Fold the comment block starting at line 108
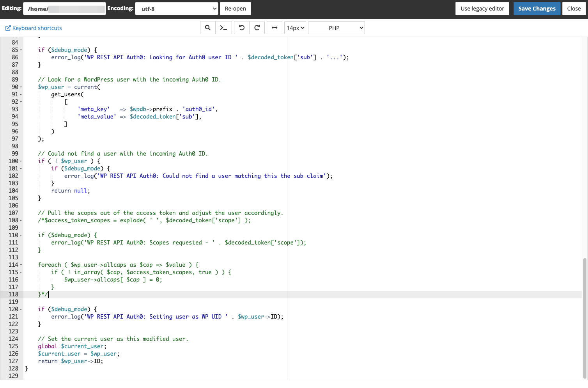The height and width of the screenshot is (388, 588). coord(21,220)
